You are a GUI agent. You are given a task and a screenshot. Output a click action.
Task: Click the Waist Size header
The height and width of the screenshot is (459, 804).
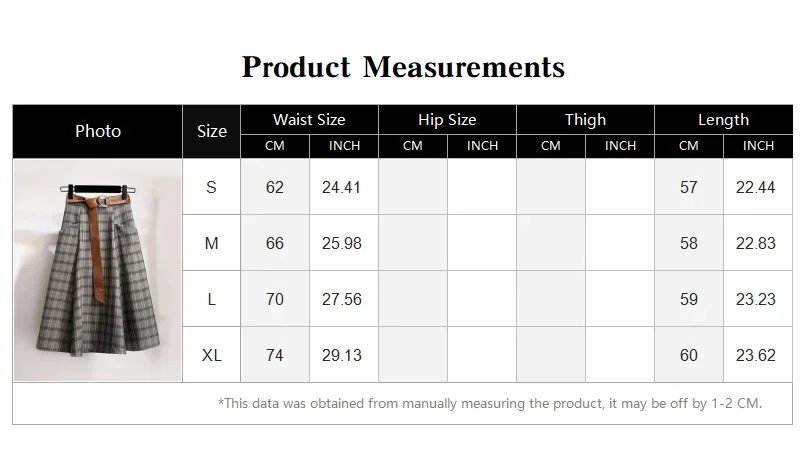coord(309,119)
